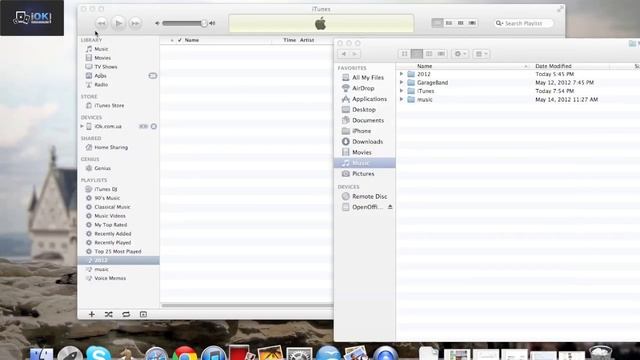This screenshot has width=640, height=360.
Task: Toggle repeat in iTunes
Action: tap(126, 314)
